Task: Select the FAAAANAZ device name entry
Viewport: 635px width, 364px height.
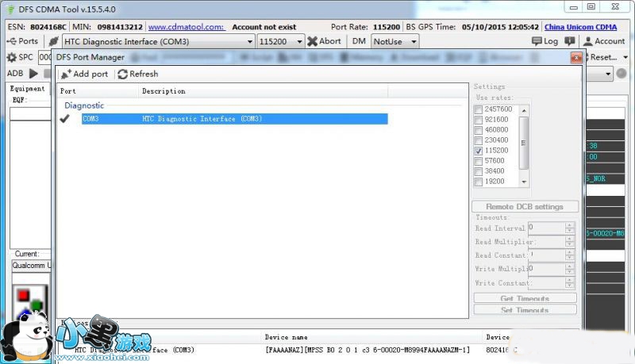Action: [368, 350]
